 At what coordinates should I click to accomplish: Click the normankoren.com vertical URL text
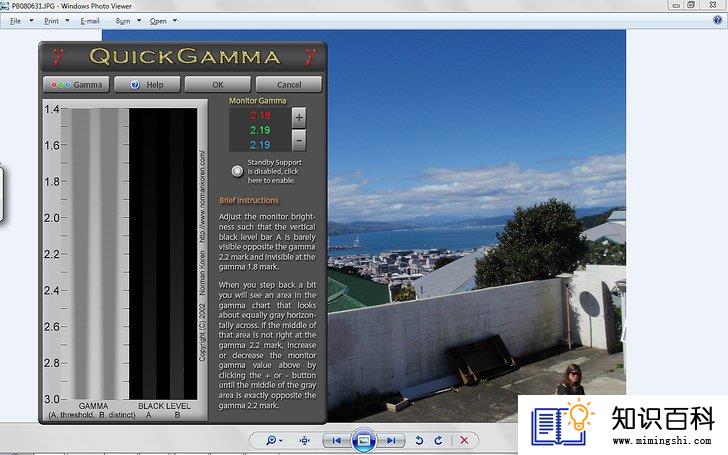202,196
